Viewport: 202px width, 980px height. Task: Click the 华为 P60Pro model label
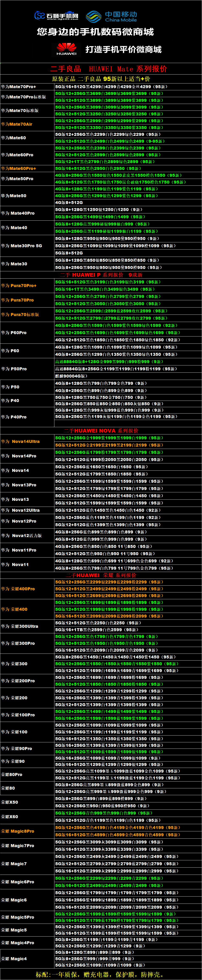click(14, 332)
